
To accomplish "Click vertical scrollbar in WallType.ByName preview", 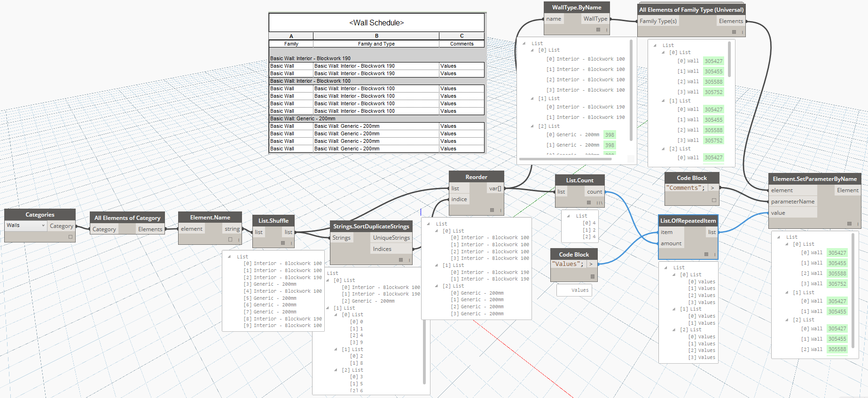I will click(x=631, y=89).
